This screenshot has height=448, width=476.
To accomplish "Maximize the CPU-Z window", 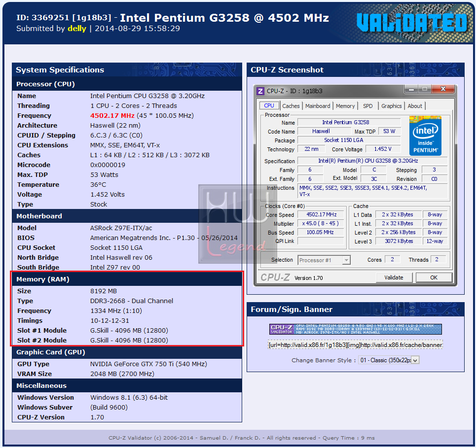I will point(425,89).
